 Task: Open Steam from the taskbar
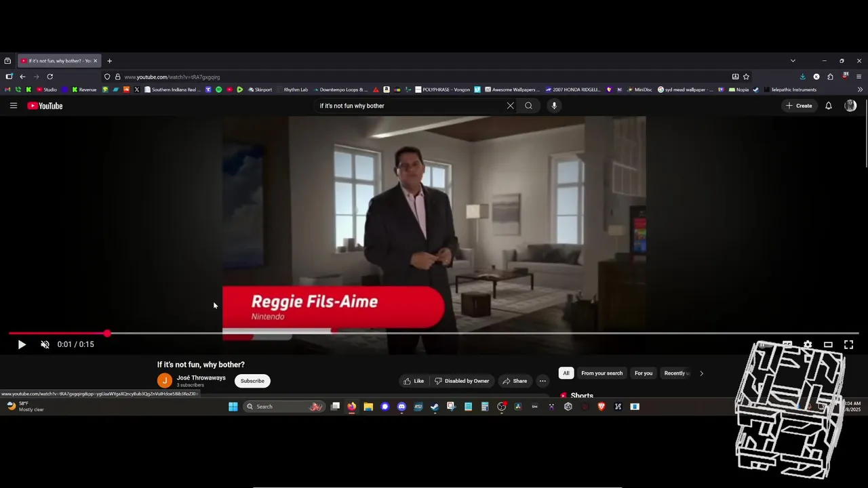point(435,407)
